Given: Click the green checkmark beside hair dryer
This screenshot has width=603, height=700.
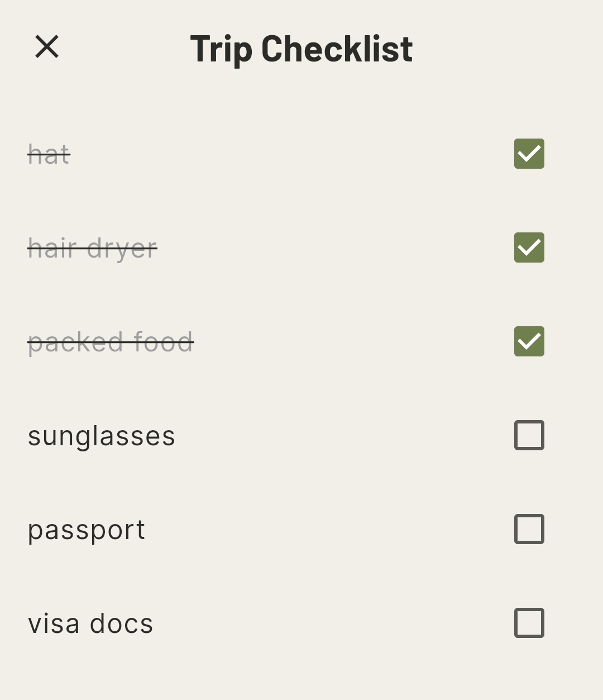Looking at the screenshot, I should [x=529, y=247].
